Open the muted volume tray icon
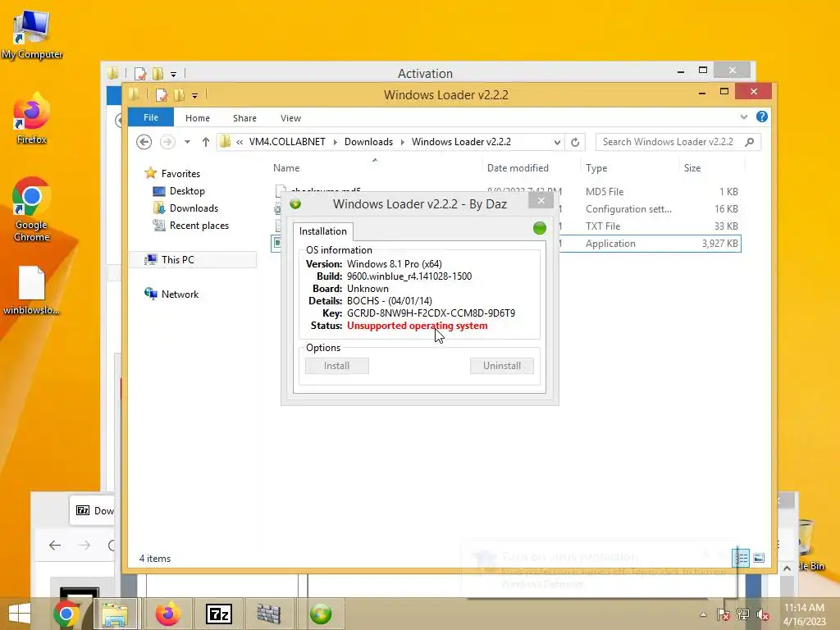Screen dimensions: 840x630 [x=763, y=614]
